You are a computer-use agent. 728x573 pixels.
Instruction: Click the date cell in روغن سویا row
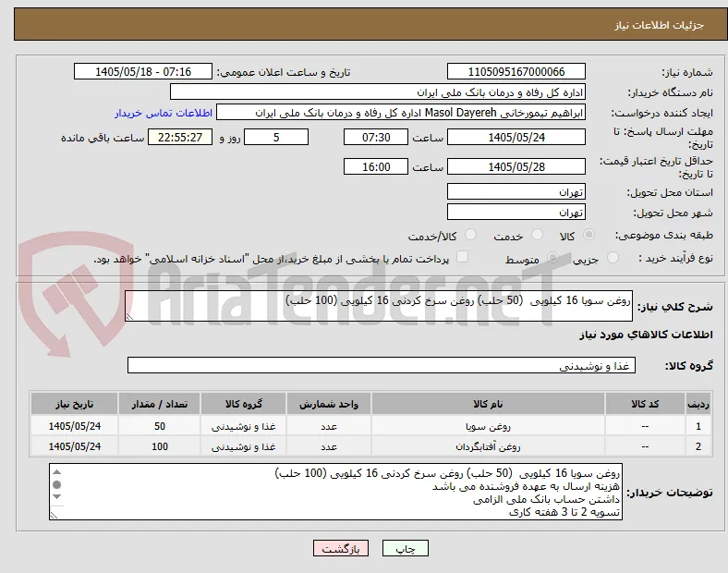[74, 426]
